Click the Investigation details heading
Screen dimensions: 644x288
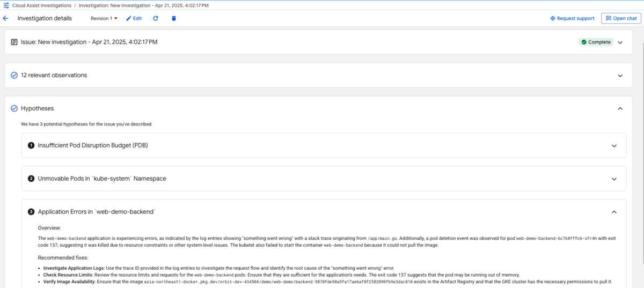pyautogui.click(x=45, y=18)
